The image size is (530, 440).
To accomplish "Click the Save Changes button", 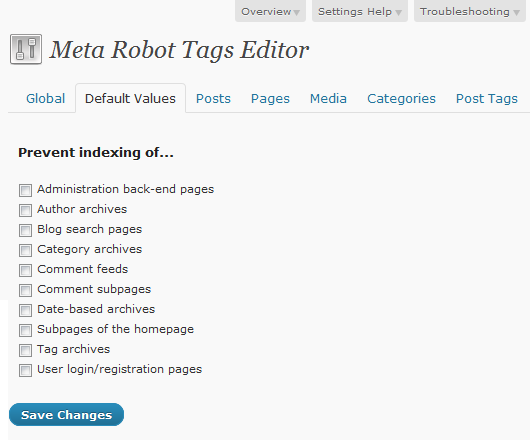I will tap(66, 414).
